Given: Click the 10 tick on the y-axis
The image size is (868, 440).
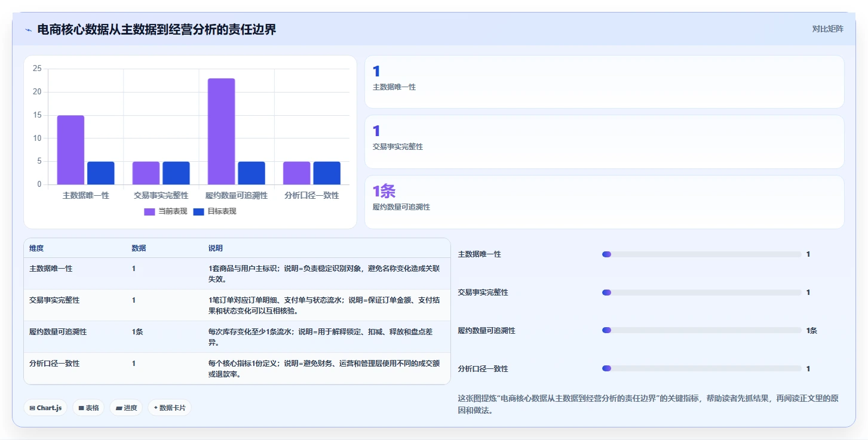Looking at the screenshot, I should pos(37,138).
